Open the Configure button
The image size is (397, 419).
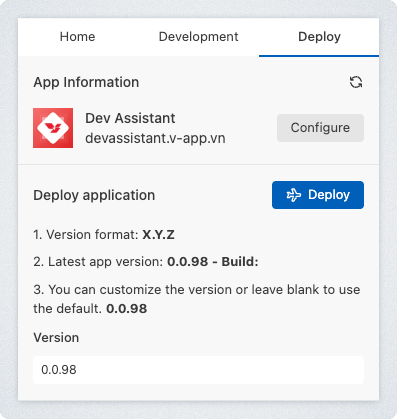point(320,128)
